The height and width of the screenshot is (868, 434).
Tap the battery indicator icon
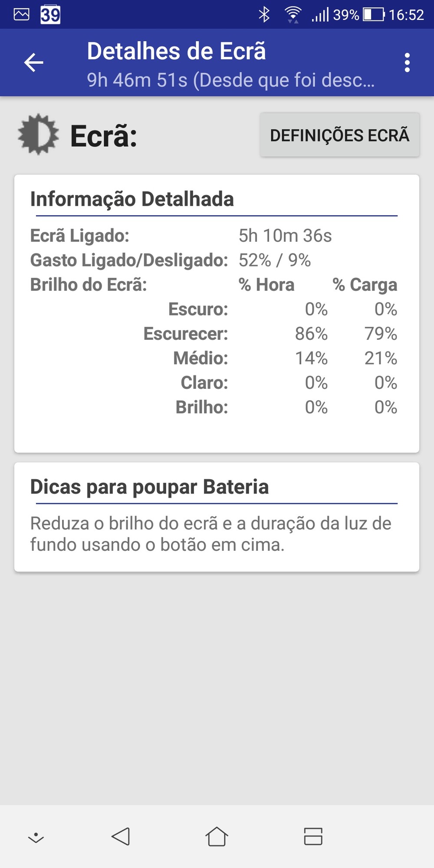tap(374, 15)
